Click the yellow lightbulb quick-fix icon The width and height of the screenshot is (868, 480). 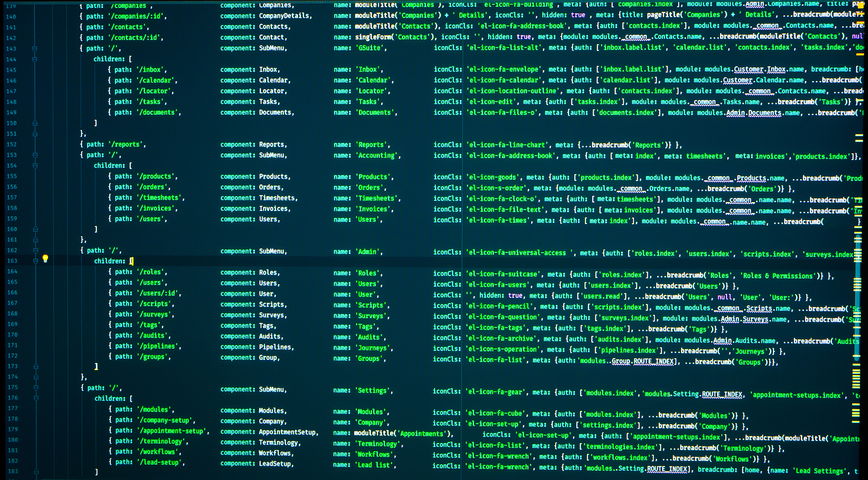[45, 259]
